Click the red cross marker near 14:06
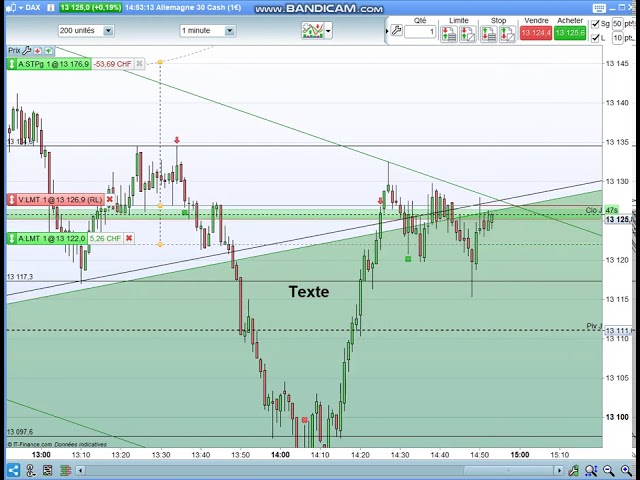This screenshot has width=640, height=480. [304, 420]
